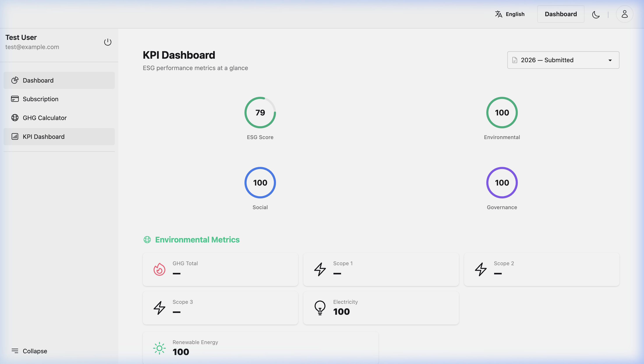The width and height of the screenshot is (644, 364).
Task: Click the GHG Calculator globe icon
Action: coord(15,117)
